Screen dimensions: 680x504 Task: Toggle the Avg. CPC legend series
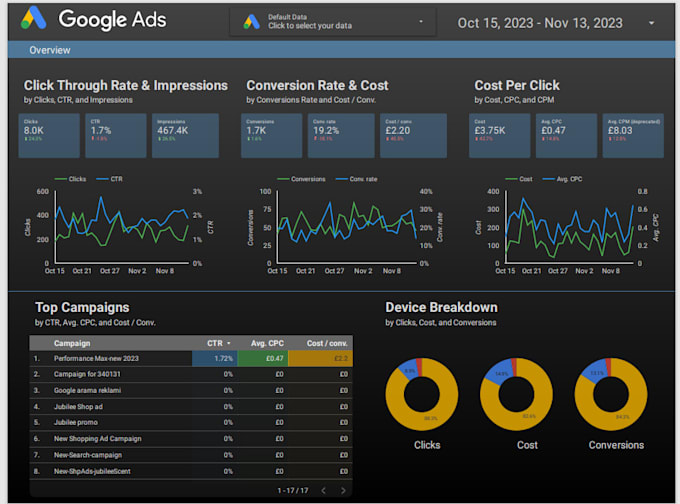[x=562, y=179]
